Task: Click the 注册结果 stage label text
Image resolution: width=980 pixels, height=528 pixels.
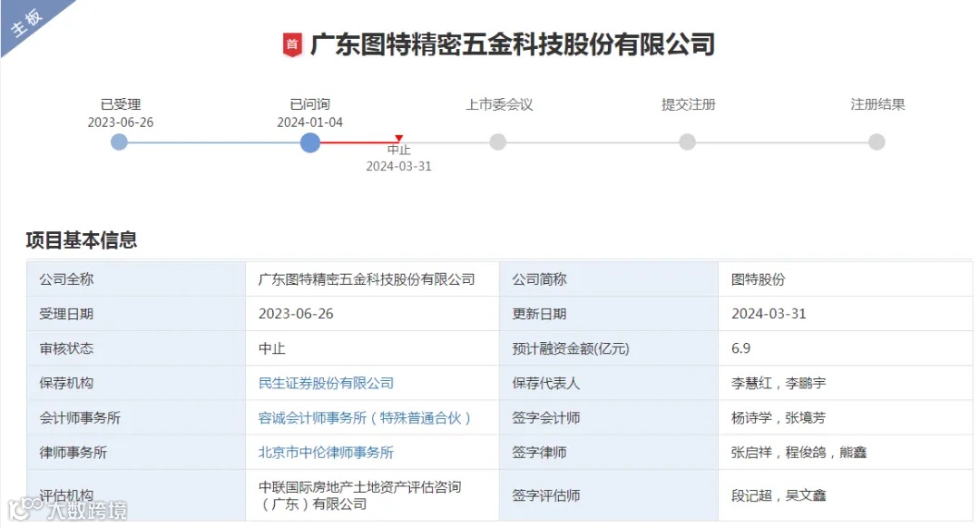Action: (x=877, y=104)
